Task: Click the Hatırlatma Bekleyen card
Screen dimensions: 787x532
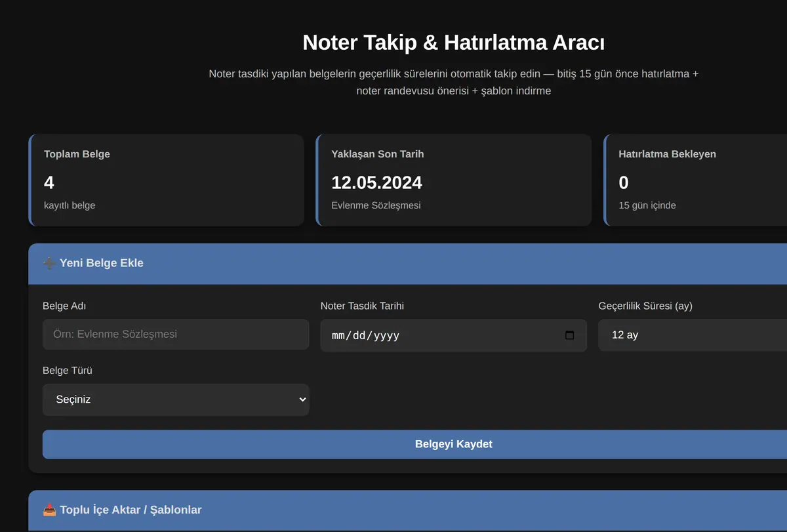Action: click(x=695, y=180)
